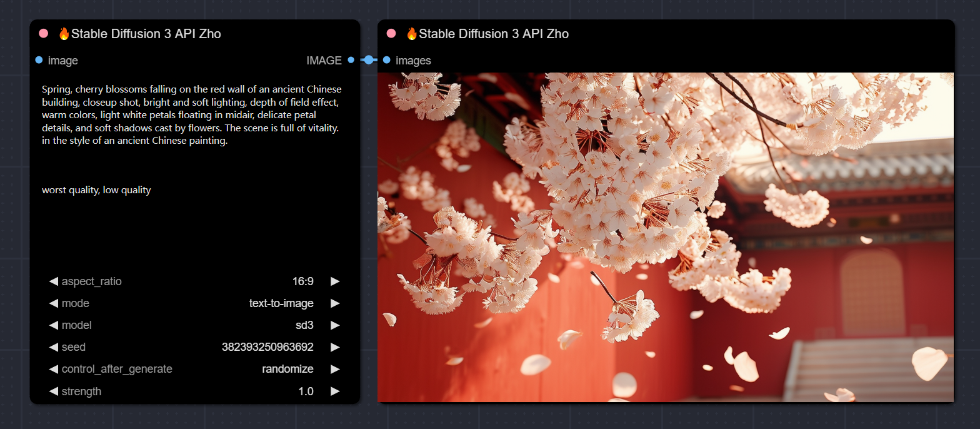Open aspect_ratio 16:9 dropdown value
Screen dimensions: 980x429
pos(303,281)
